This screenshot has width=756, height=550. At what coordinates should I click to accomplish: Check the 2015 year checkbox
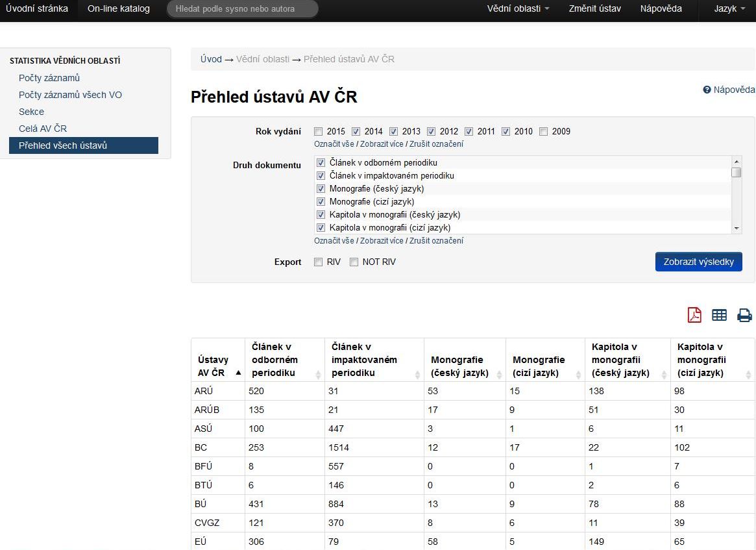[x=318, y=131]
